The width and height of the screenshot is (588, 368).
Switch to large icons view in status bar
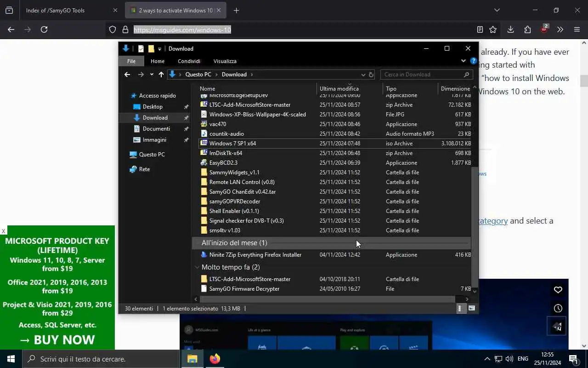tap(471, 309)
